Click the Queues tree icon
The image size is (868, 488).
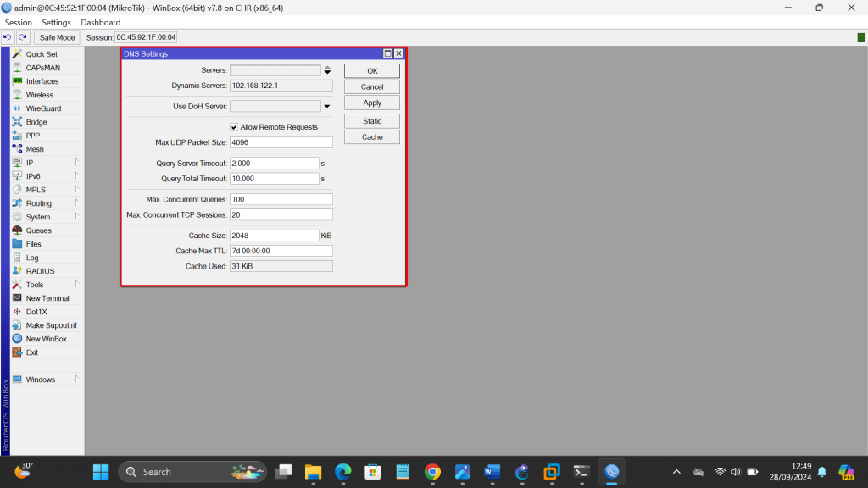17,230
